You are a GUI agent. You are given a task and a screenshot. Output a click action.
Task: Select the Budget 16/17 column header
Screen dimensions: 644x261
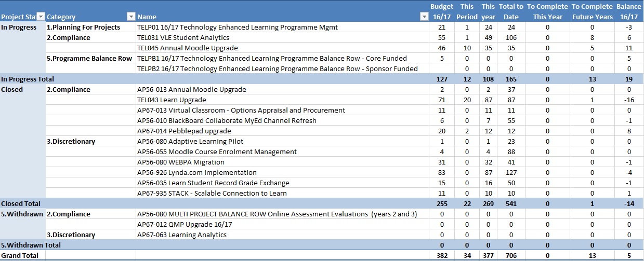[442, 11]
